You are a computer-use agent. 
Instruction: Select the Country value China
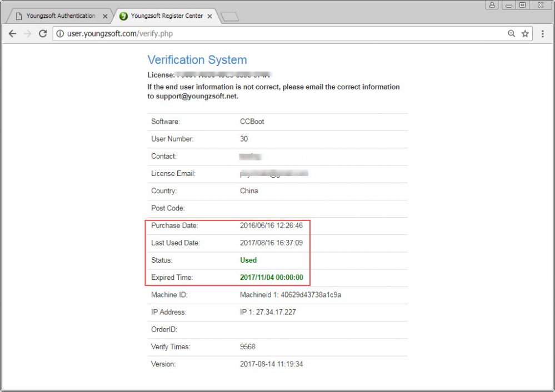click(x=249, y=190)
